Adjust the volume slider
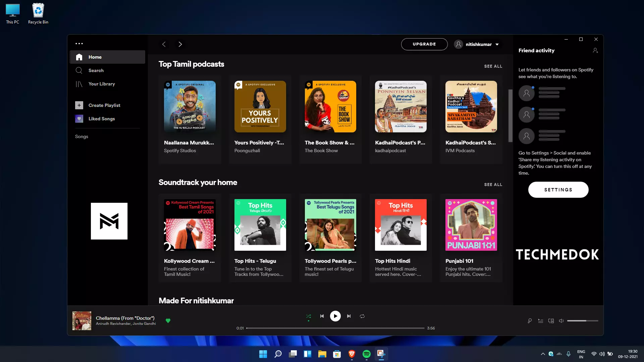This screenshot has height=362, width=644. point(583,321)
